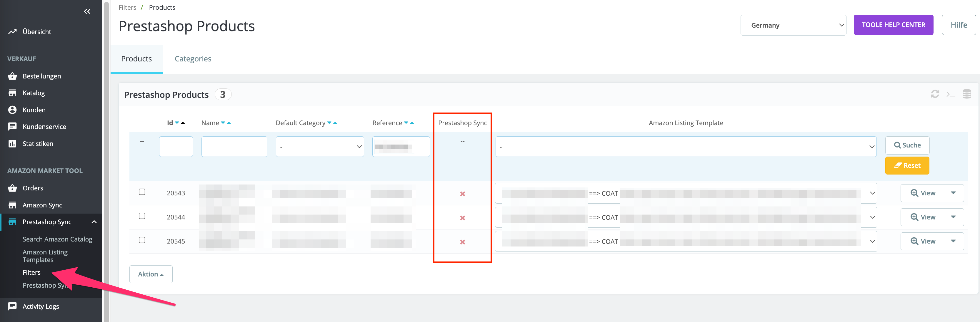Open database export icon in panel header

pos(967,94)
